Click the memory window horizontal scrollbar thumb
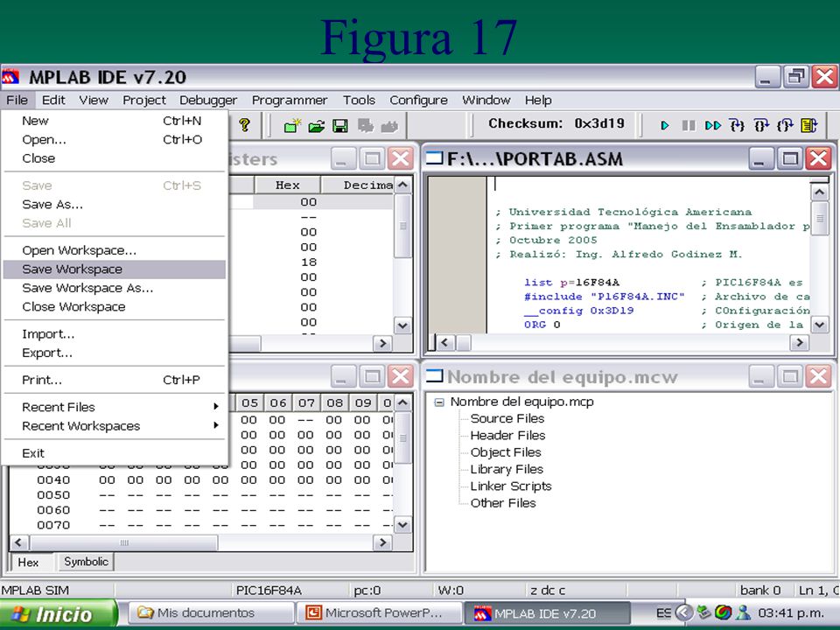Image resolution: width=840 pixels, height=630 pixels. [123, 542]
